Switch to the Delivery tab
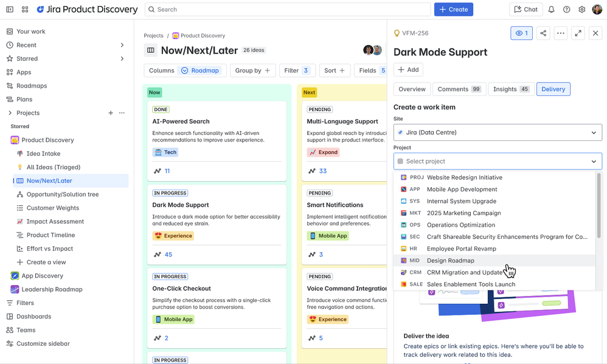This screenshot has height=364, width=607. coord(553,89)
